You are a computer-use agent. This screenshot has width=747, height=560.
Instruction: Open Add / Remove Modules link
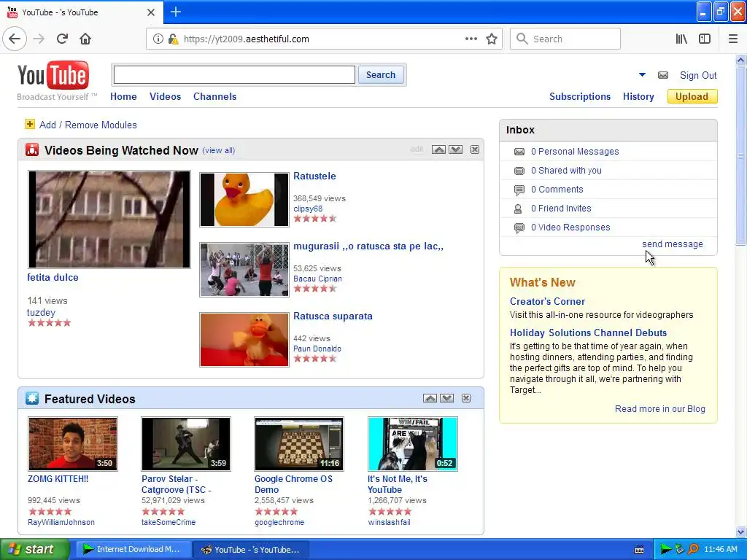pyautogui.click(x=88, y=125)
